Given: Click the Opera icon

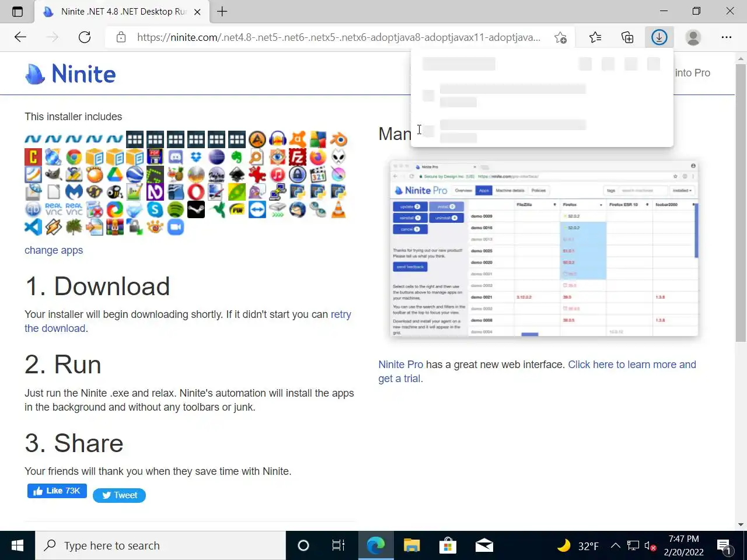Looking at the screenshot, I should click(x=196, y=191).
